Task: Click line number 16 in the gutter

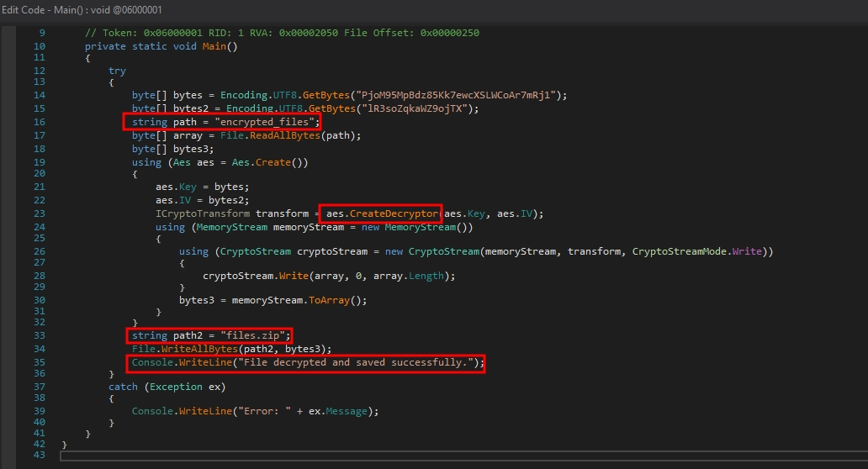Action: click(39, 122)
